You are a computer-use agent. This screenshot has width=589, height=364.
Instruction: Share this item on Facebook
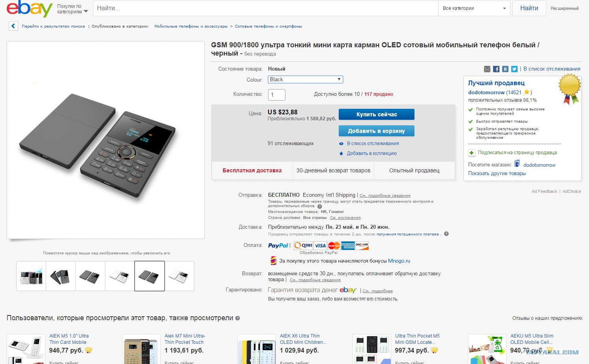click(x=496, y=69)
